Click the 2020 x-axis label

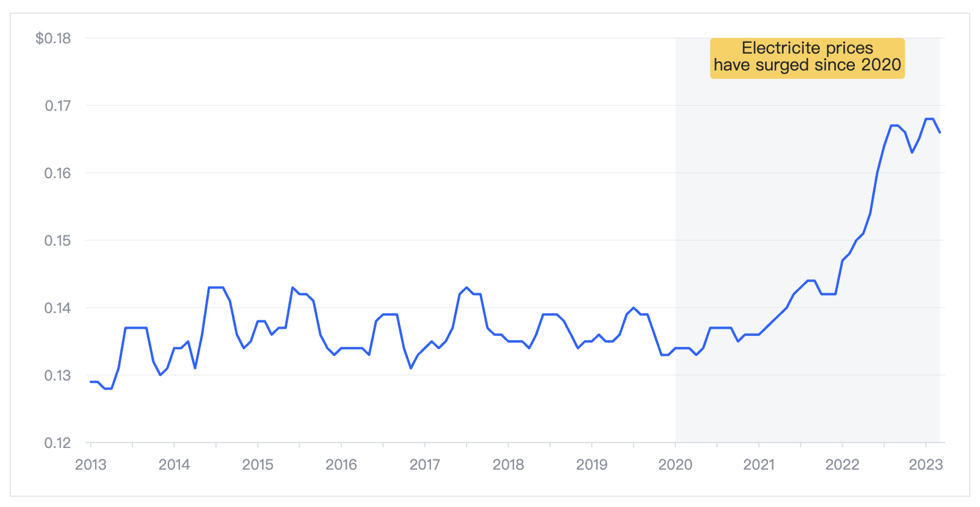(675, 465)
